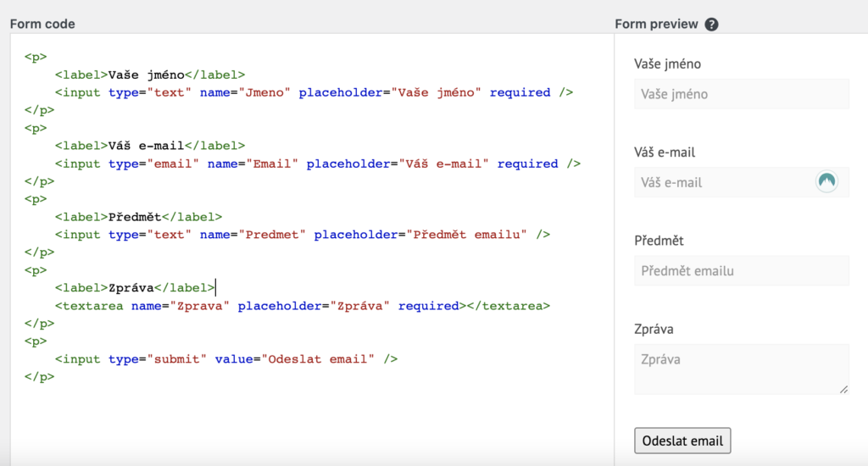Submit with the Odeslat email button
This screenshot has width=868, height=466.
[682, 441]
